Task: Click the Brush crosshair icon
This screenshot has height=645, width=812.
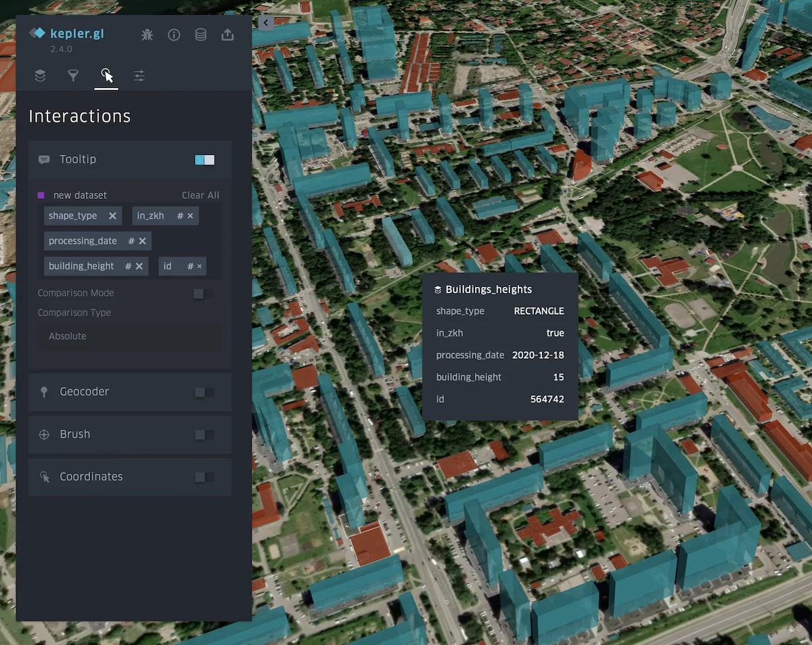Action: [44, 435]
